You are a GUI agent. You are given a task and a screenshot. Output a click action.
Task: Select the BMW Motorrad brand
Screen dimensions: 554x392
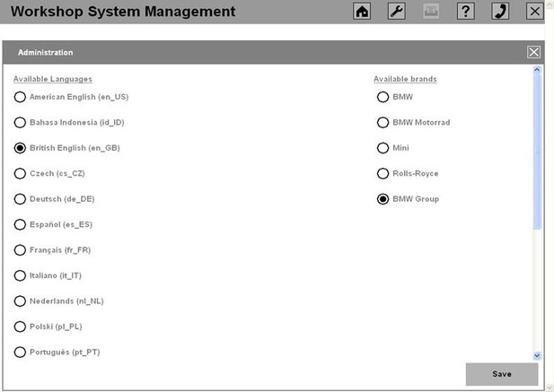point(383,122)
